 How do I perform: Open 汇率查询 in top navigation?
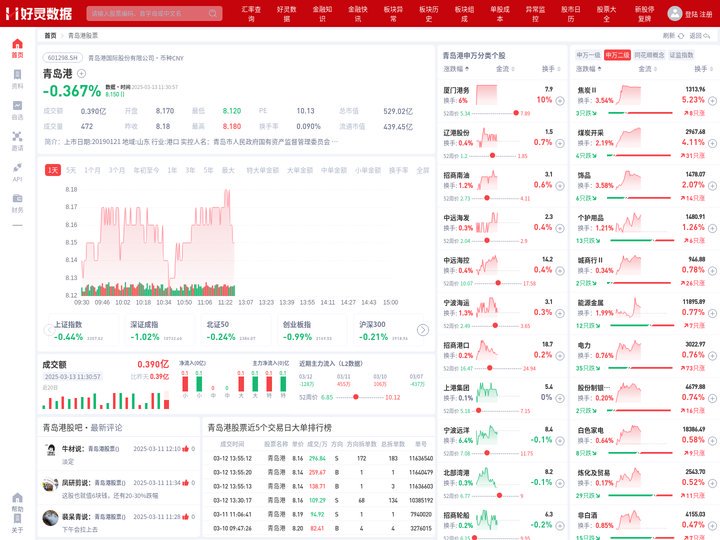point(251,13)
